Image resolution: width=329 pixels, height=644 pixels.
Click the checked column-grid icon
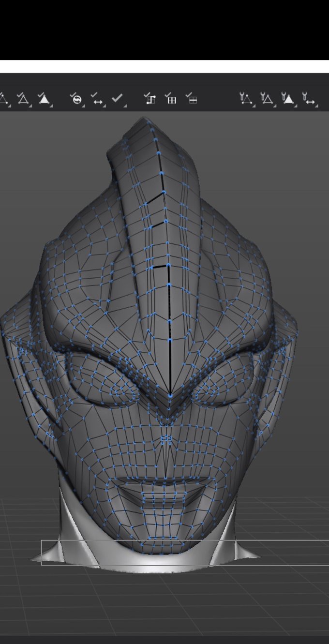pyautogui.click(x=170, y=99)
